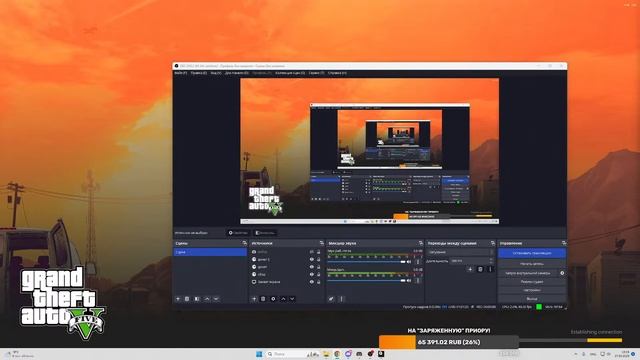The width and height of the screenshot is (640, 360).
Task: Click the Фильтры button above the docks
Action: coord(265,233)
